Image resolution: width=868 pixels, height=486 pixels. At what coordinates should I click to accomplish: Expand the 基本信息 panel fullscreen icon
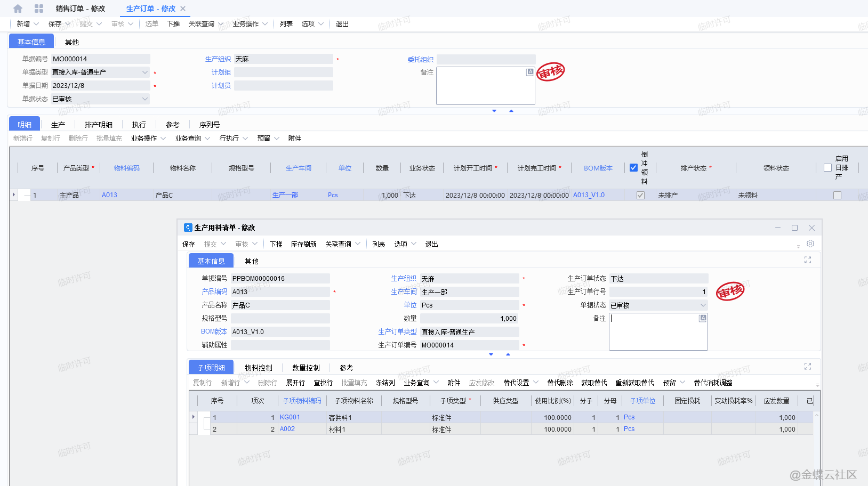(x=807, y=260)
